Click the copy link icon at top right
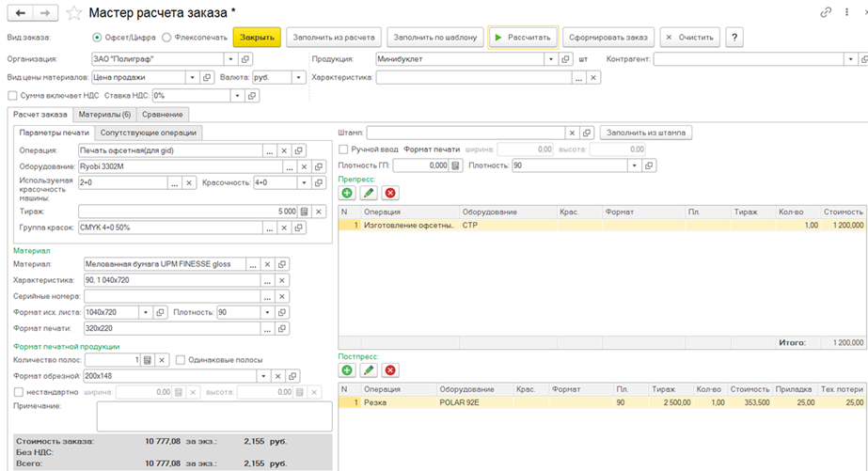 (826, 13)
